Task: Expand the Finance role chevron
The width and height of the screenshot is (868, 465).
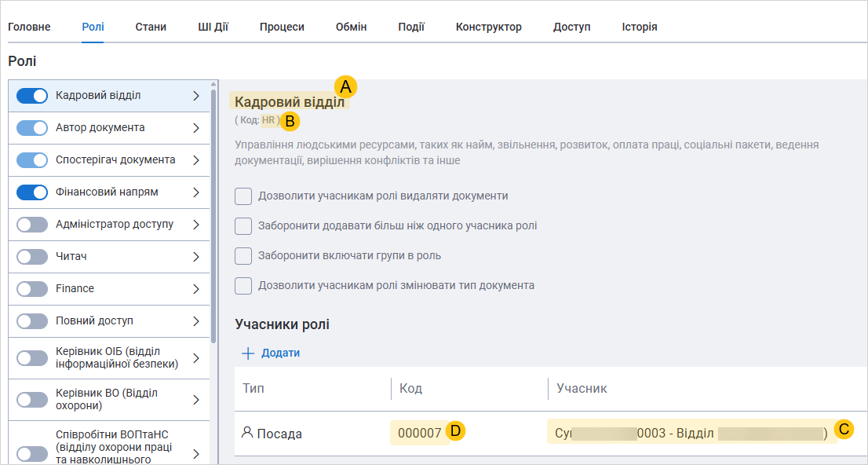Action: tap(196, 289)
